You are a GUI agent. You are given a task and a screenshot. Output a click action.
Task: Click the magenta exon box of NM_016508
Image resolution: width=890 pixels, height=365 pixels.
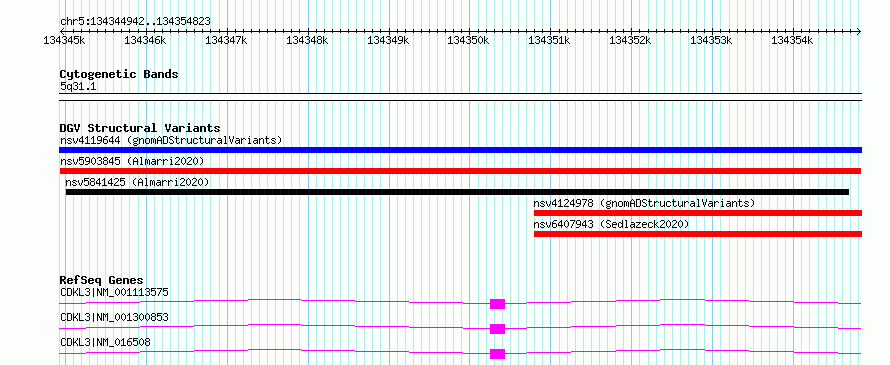[x=497, y=354]
